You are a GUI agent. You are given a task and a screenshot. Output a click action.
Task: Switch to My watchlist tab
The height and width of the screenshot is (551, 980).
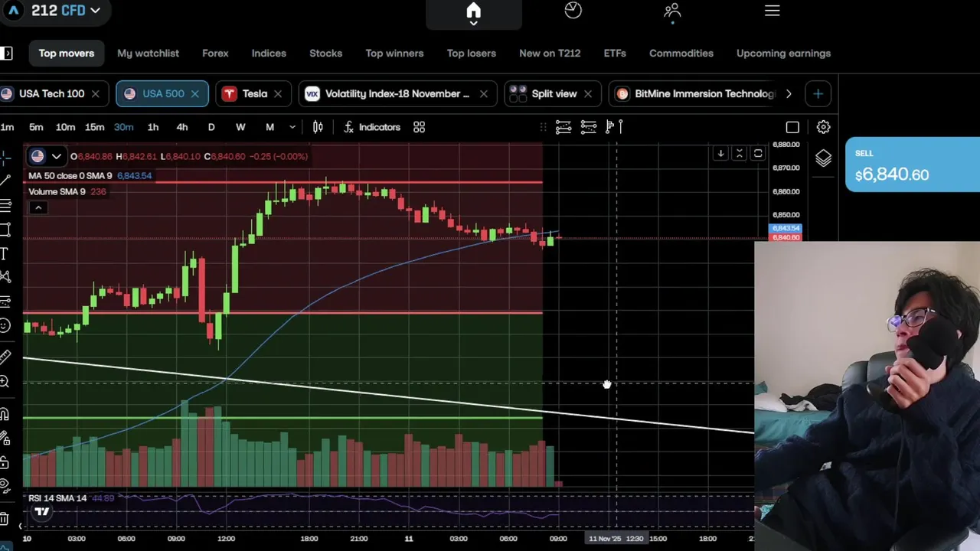(148, 54)
